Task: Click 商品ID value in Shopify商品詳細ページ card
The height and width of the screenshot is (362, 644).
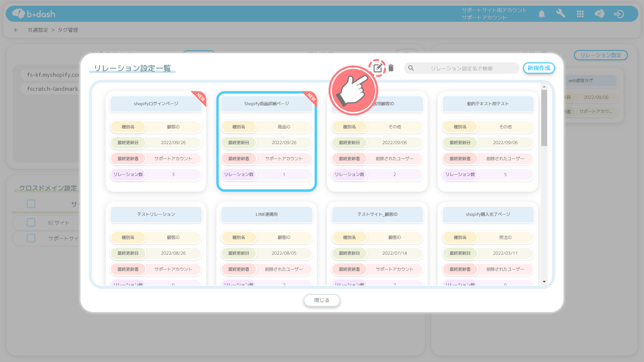Action: (x=284, y=127)
